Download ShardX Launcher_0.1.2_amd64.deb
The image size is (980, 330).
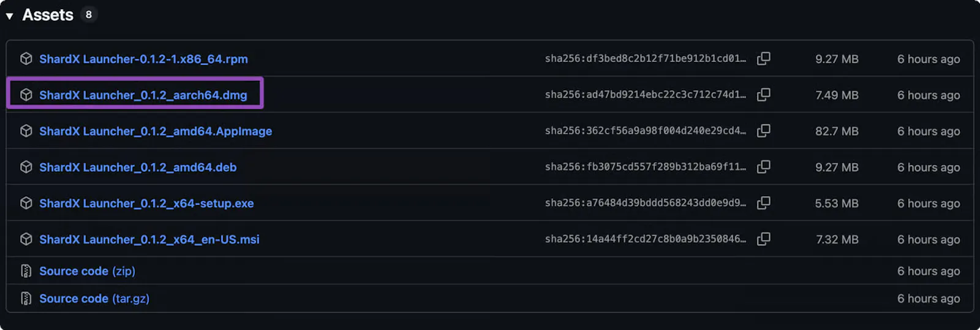pos(138,167)
